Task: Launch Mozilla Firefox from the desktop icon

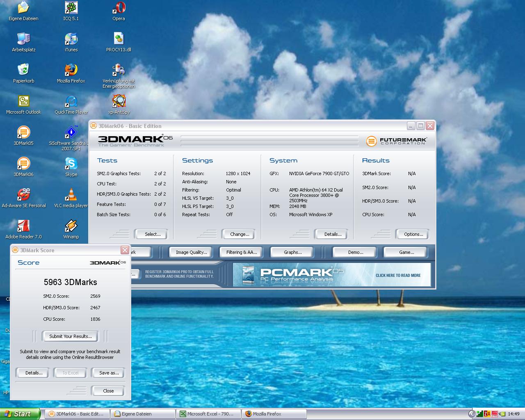Action: click(x=71, y=73)
